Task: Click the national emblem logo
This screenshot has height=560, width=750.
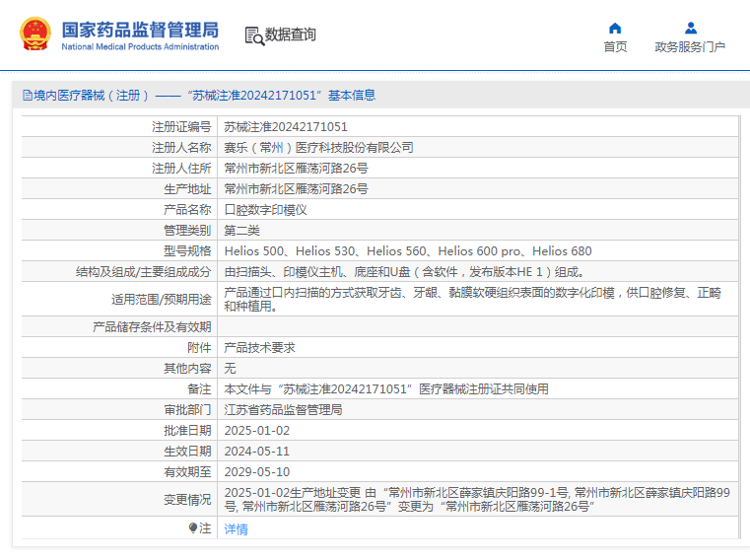Action: pyautogui.click(x=34, y=34)
